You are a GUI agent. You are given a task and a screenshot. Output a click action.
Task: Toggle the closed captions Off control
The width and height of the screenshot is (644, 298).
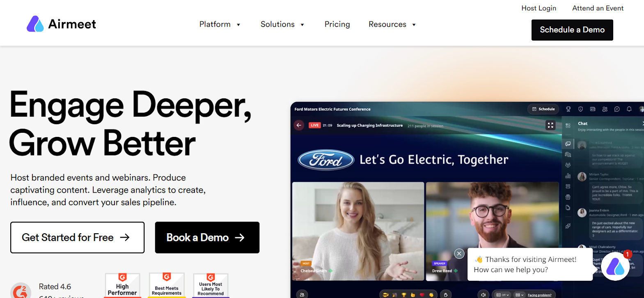tap(502, 295)
